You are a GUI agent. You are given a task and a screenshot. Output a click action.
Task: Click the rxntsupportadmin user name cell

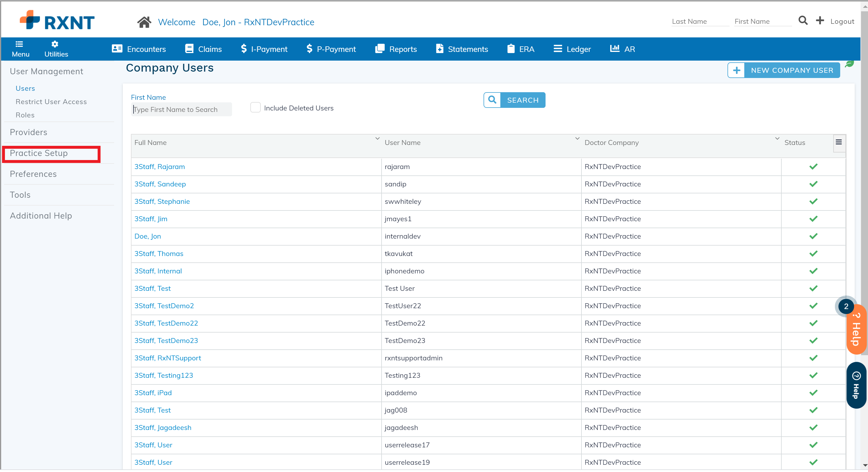(x=481, y=359)
